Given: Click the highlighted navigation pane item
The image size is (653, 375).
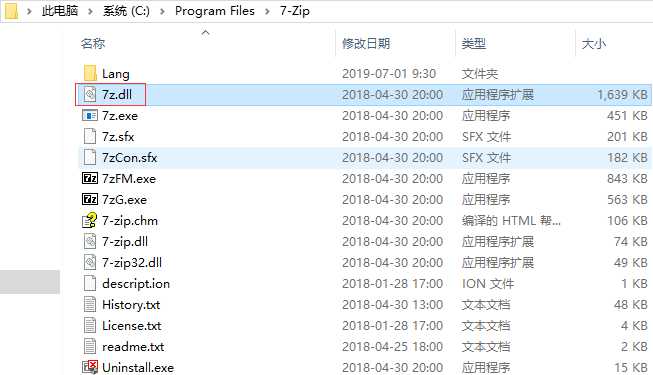Looking at the screenshot, I should [30, 282].
